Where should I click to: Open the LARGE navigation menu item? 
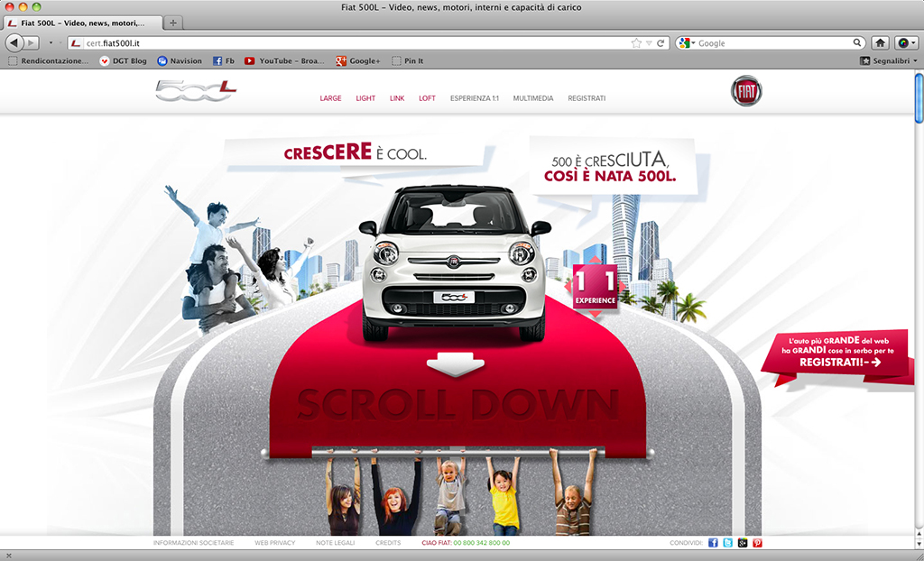pyautogui.click(x=330, y=98)
